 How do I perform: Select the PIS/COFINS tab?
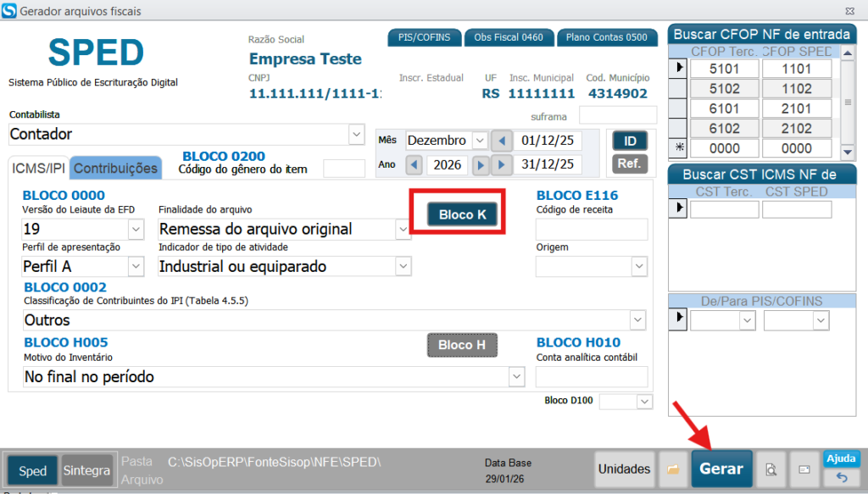tap(425, 37)
